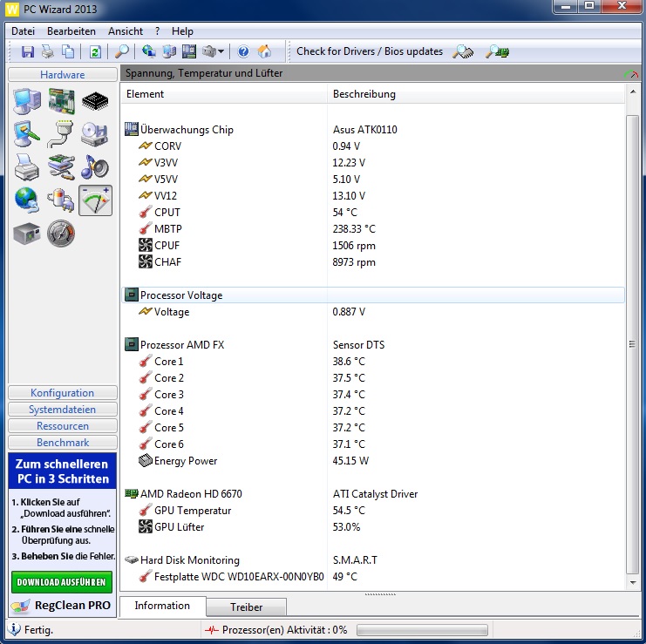This screenshot has width=646, height=644.
Task: Click the blue Help question mark icon
Action: (x=243, y=52)
